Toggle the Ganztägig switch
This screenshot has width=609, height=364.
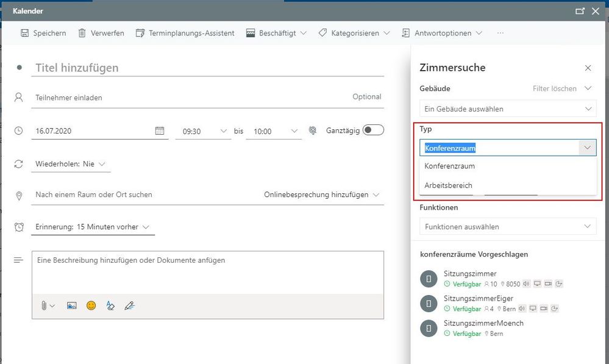[x=373, y=130]
